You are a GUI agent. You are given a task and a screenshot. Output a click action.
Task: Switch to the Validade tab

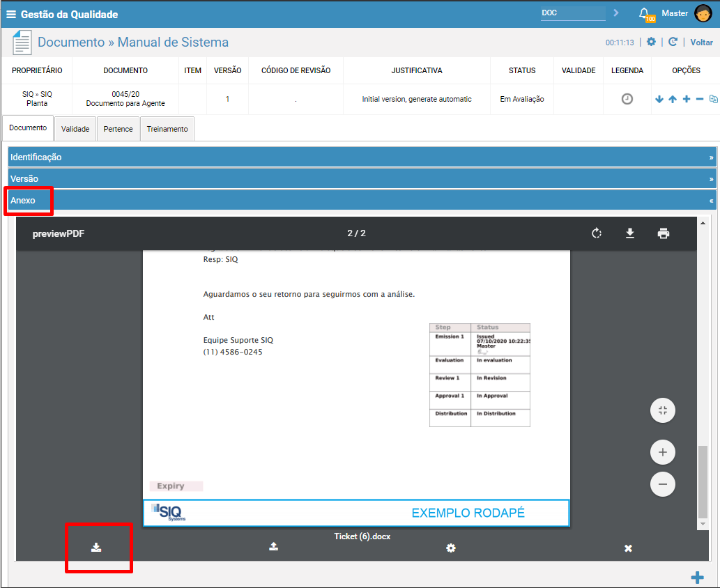point(75,129)
